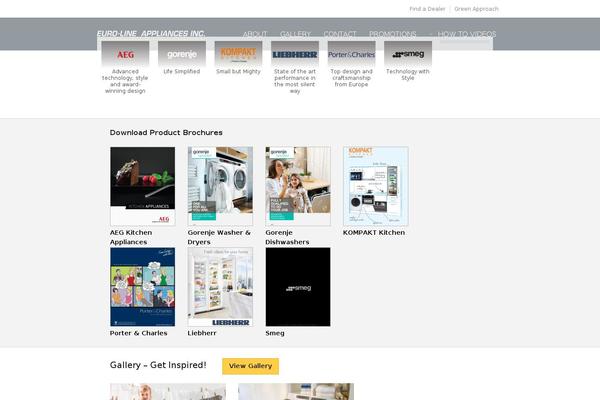This screenshot has height=400, width=600.
Task: Open the Gorenje Dishwashers brochure cover
Action: (x=298, y=186)
